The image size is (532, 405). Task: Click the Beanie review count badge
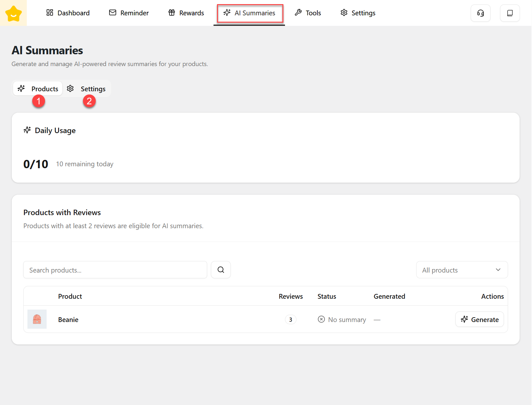coord(290,320)
